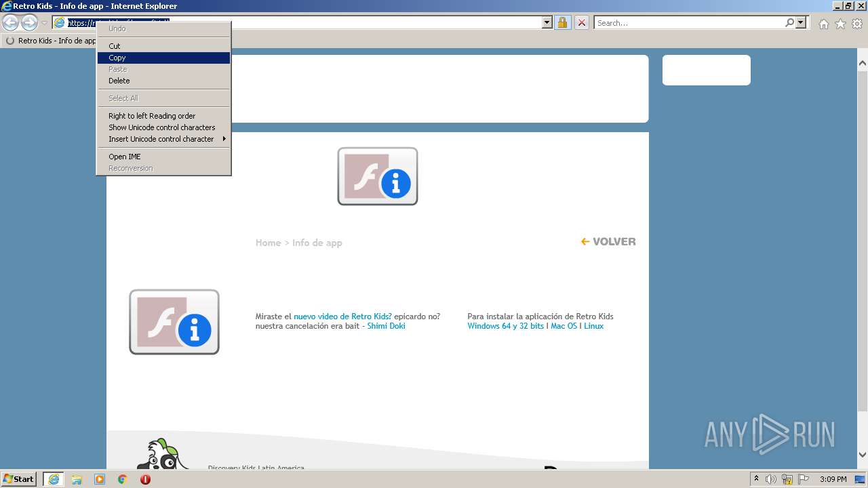This screenshot has height=488, width=868.
Task: Open the Tools gear icon
Action: point(857,24)
